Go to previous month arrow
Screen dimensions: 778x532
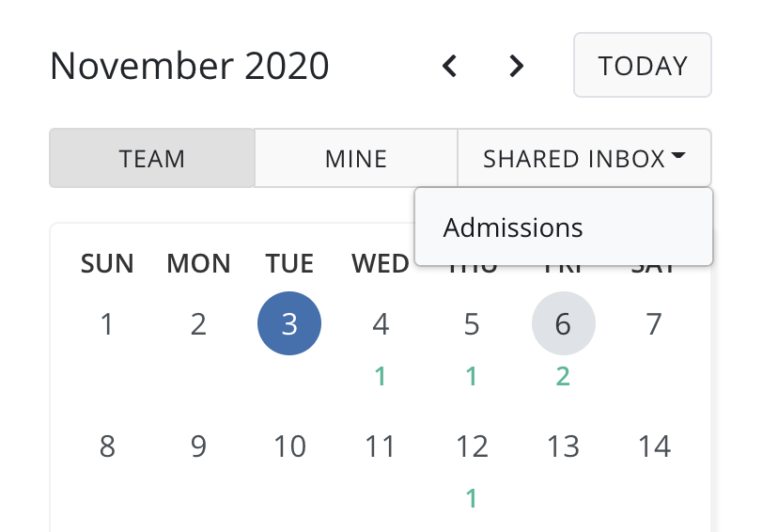point(450,66)
